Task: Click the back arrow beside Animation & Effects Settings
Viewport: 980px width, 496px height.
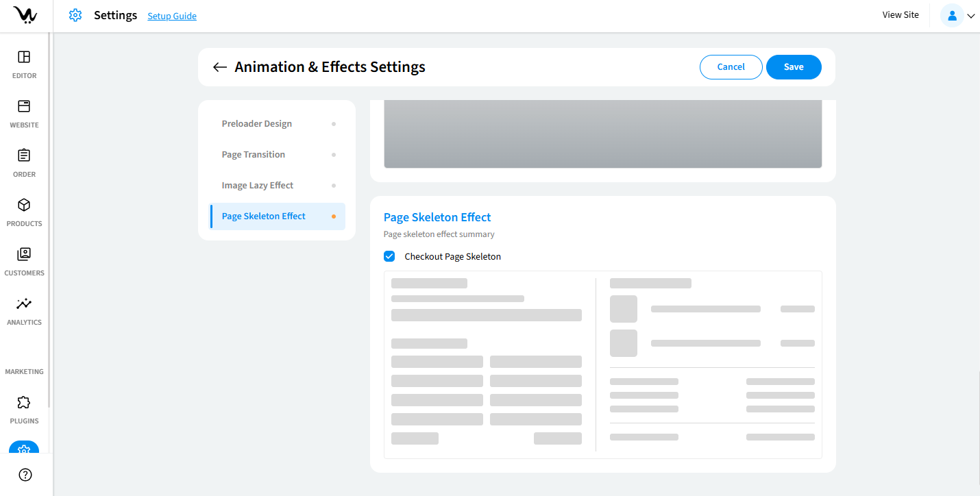Action: [219, 67]
